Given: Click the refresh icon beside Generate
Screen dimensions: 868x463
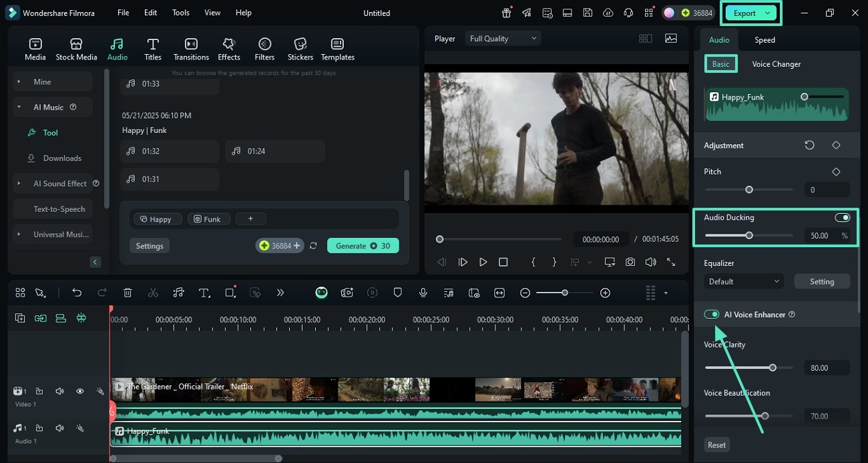Looking at the screenshot, I should [313, 246].
